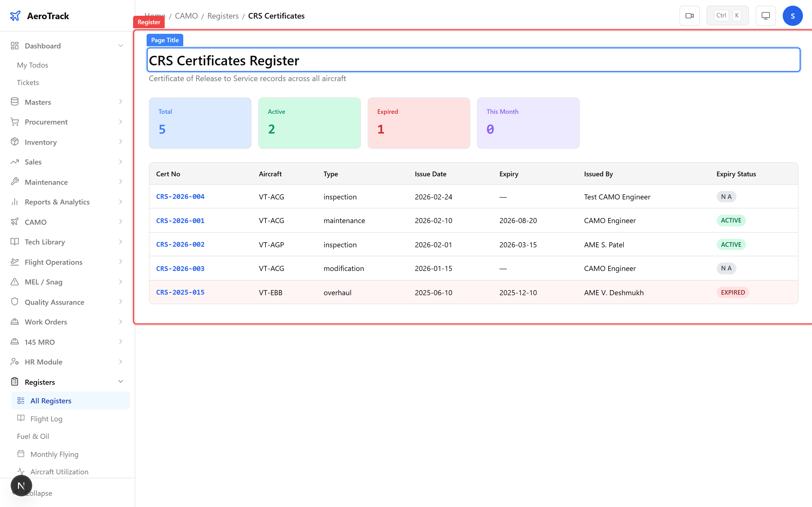The image size is (812, 507).
Task: Click the round N badge at bottom-left
Action: point(21,485)
